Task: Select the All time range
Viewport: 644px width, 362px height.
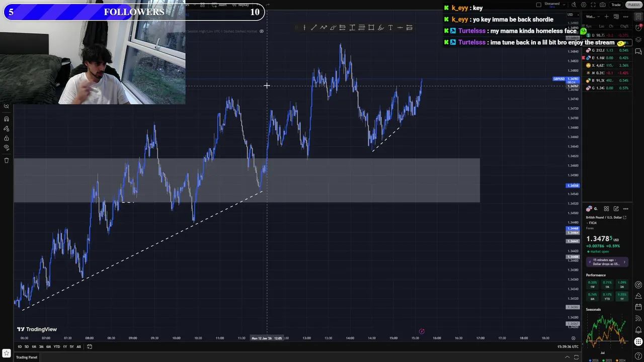Action: [x=78, y=347]
